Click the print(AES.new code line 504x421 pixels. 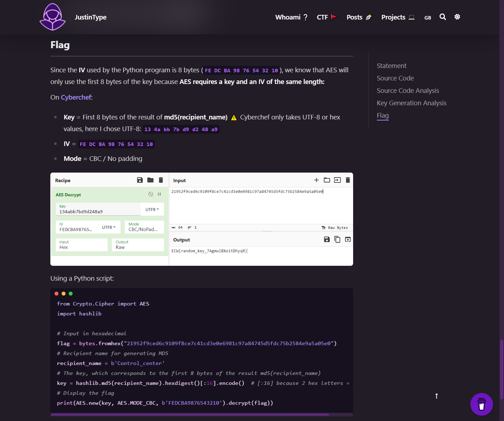(x=165, y=403)
